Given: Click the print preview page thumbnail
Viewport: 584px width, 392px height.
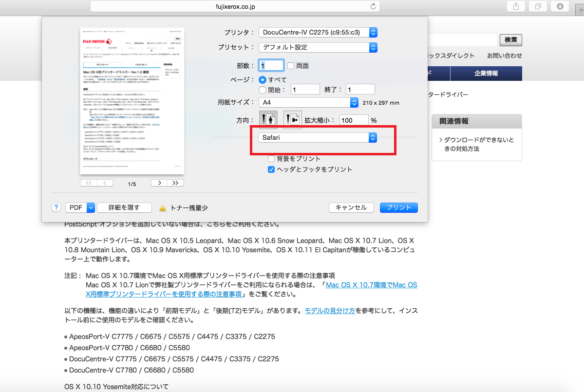Looking at the screenshot, I should pos(132,101).
